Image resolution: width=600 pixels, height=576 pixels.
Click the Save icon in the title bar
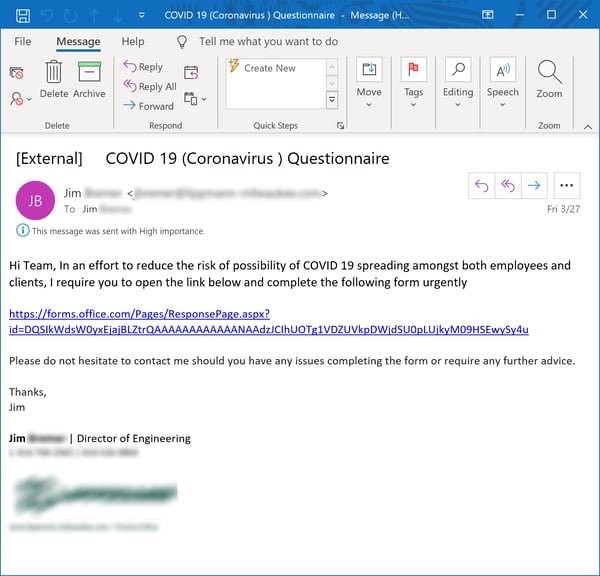[21, 16]
